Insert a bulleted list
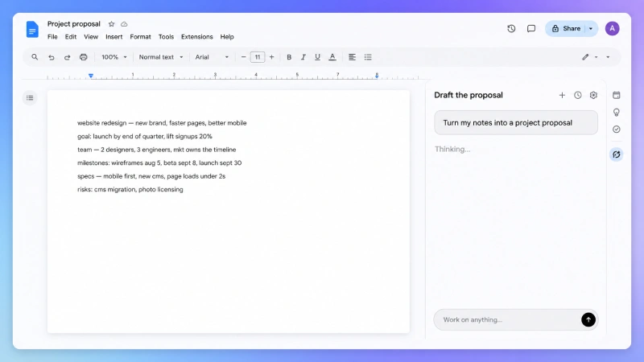Image resolution: width=644 pixels, height=362 pixels. pos(368,57)
